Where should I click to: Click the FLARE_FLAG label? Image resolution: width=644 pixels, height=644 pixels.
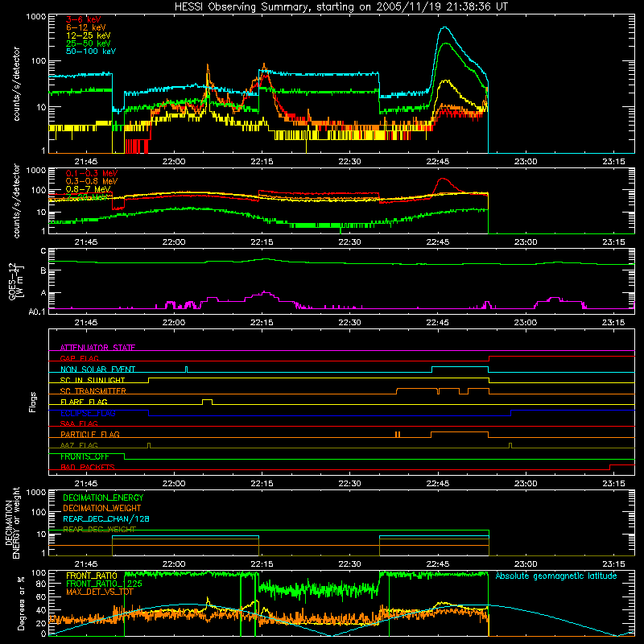point(84,402)
